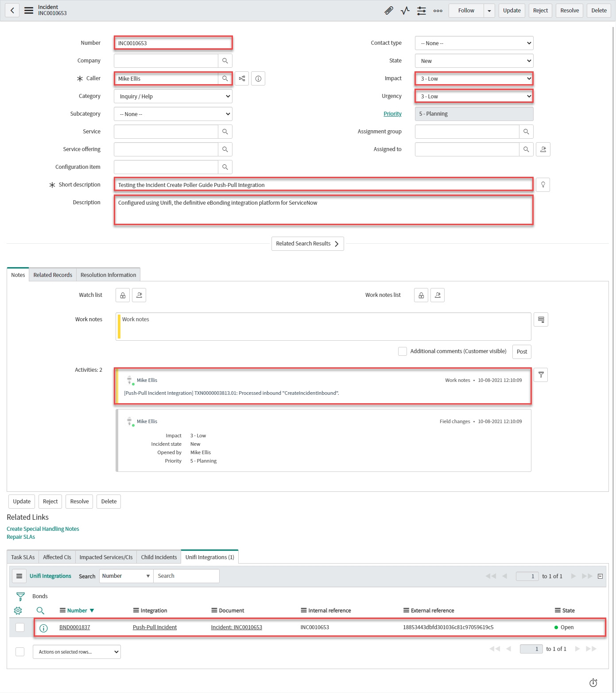Click the attachment paperclip icon
616x693 pixels.
click(x=388, y=11)
